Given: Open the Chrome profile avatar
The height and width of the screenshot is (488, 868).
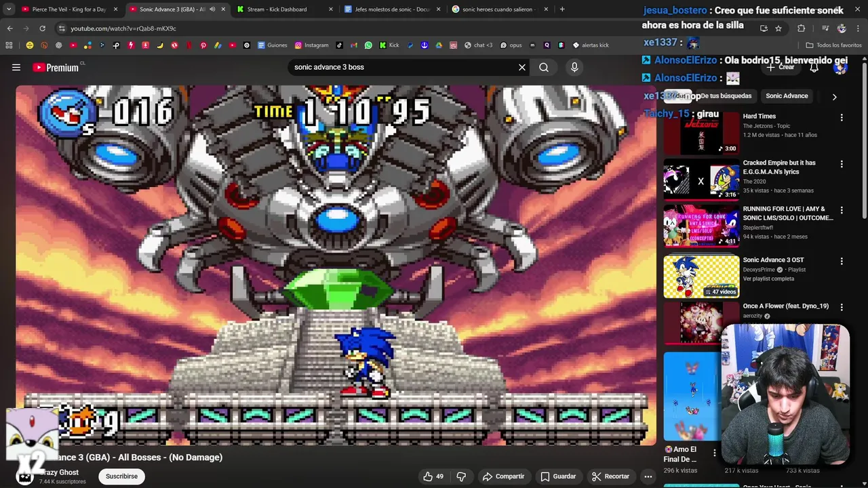Looking at the screenshot, I should [x=842, y=28].
